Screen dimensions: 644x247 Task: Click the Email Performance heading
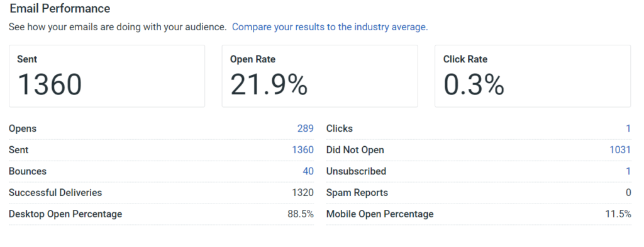coord(60,8)
